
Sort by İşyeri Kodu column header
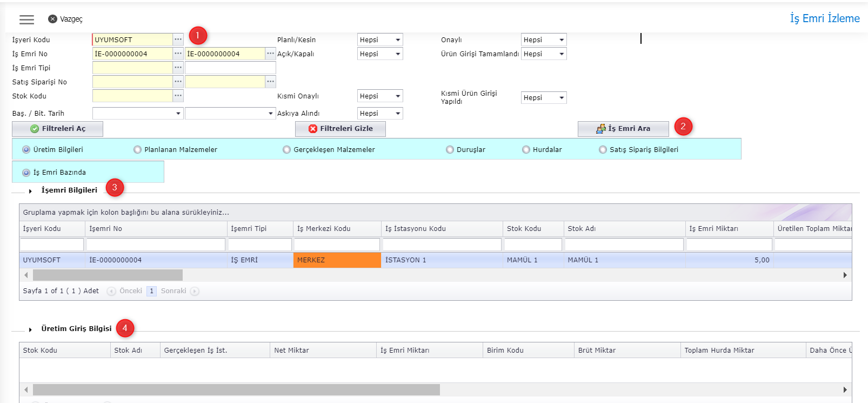52,229
